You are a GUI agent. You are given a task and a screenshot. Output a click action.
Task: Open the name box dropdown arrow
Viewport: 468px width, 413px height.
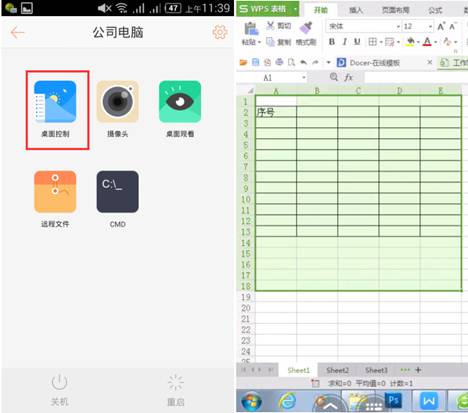click(x=304, y=78)
